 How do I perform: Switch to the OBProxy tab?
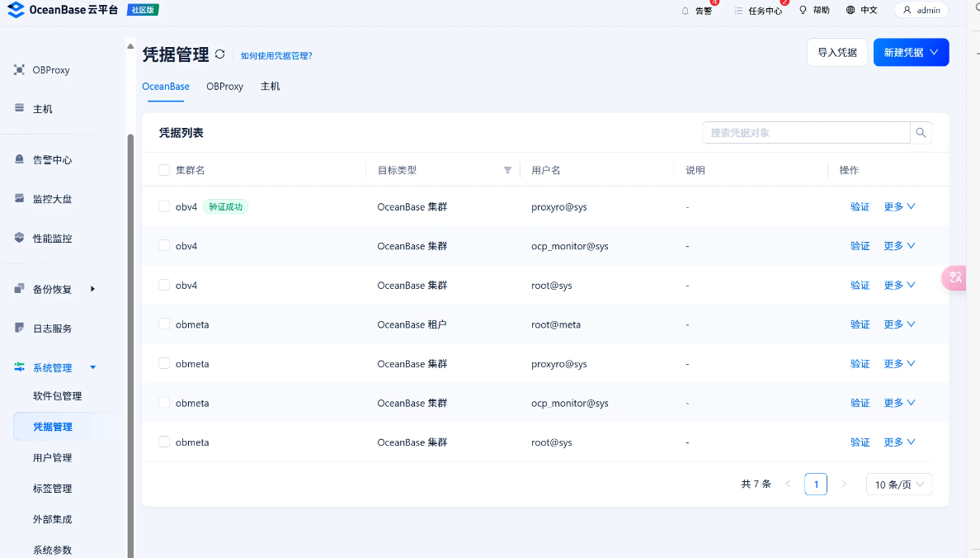point(224,87)
